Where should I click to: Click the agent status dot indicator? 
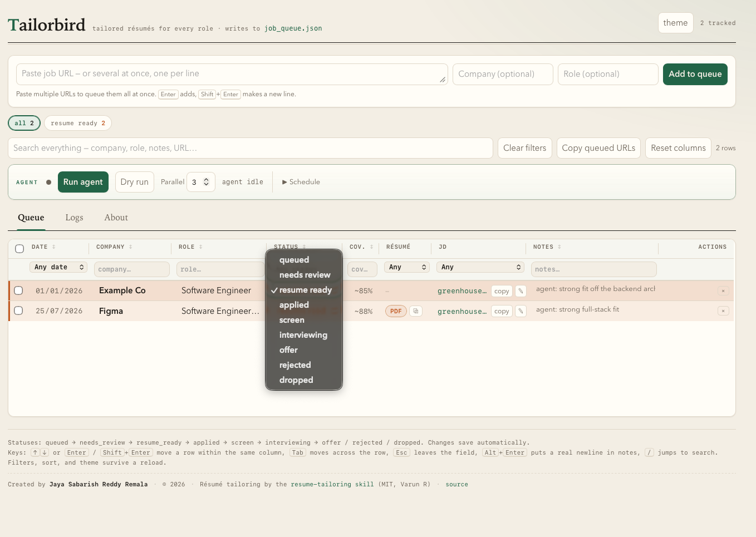(49, 182)
